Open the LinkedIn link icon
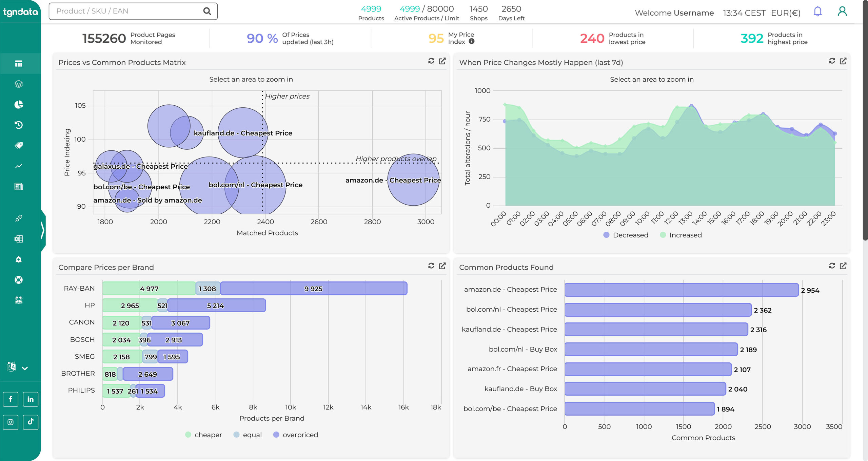The image size is (868, 461). 31,399
